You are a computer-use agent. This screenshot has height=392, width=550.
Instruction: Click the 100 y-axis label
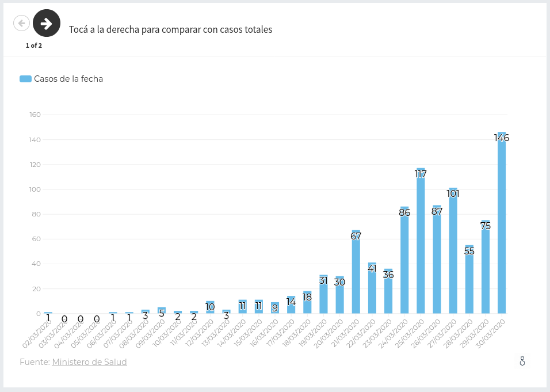point(35,189)
